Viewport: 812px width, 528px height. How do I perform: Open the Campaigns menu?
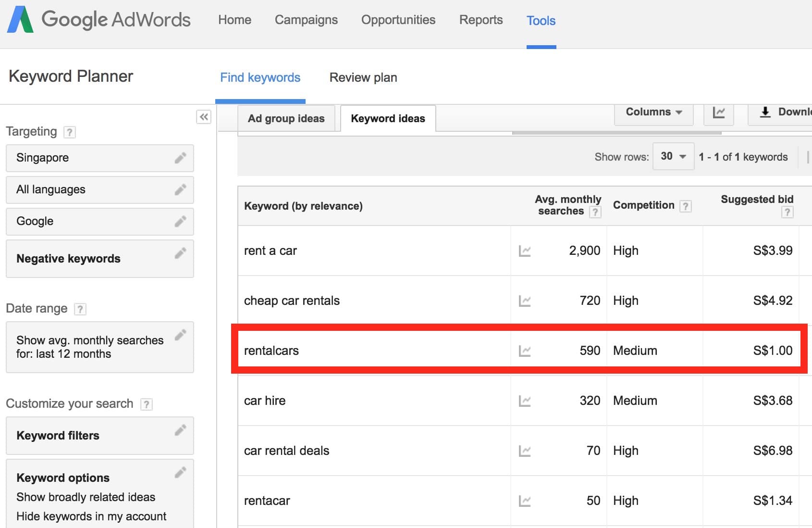(x=306, y=20)
